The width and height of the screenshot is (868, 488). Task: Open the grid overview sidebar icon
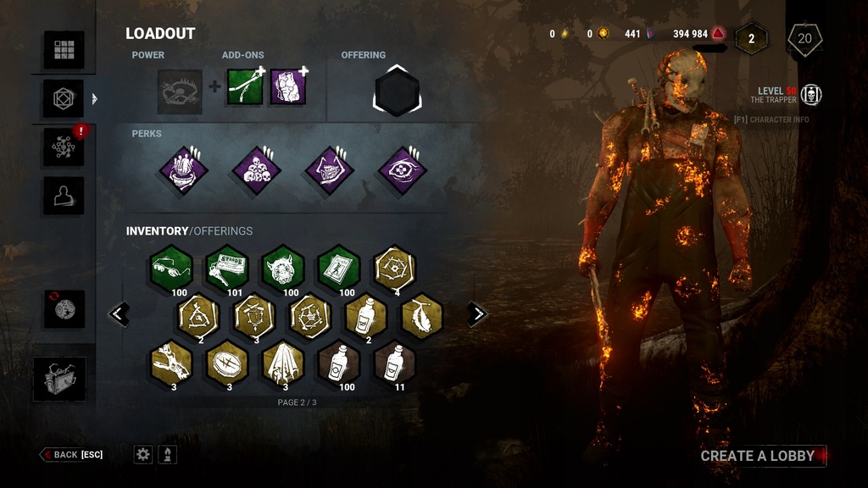click(64, 50)
